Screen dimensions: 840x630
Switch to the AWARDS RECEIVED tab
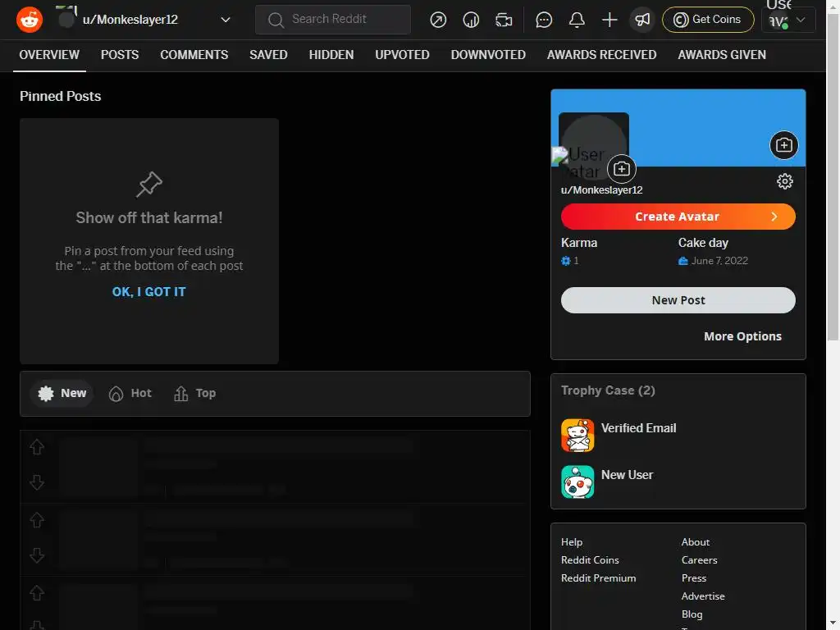601,55
